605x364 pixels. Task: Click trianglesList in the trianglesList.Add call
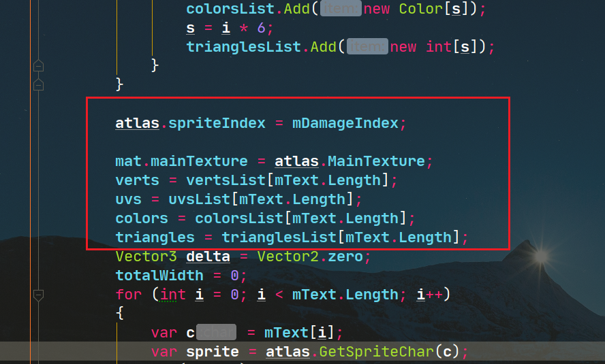(243, 47)
